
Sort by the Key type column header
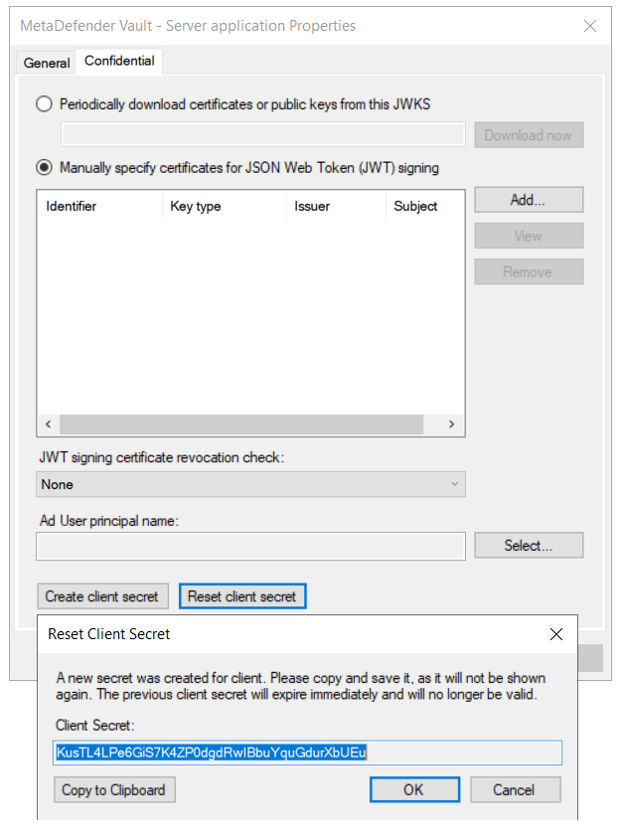(224, 206)
